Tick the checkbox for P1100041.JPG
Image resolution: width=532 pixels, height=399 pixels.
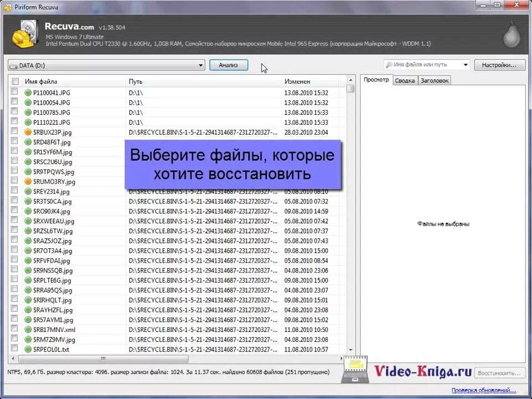(14, 91)
